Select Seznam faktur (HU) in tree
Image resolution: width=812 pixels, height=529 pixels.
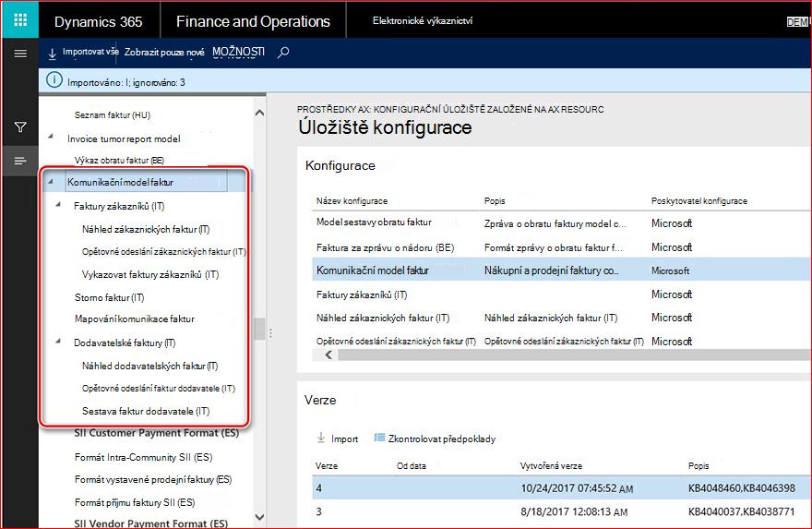pos(113,115)
